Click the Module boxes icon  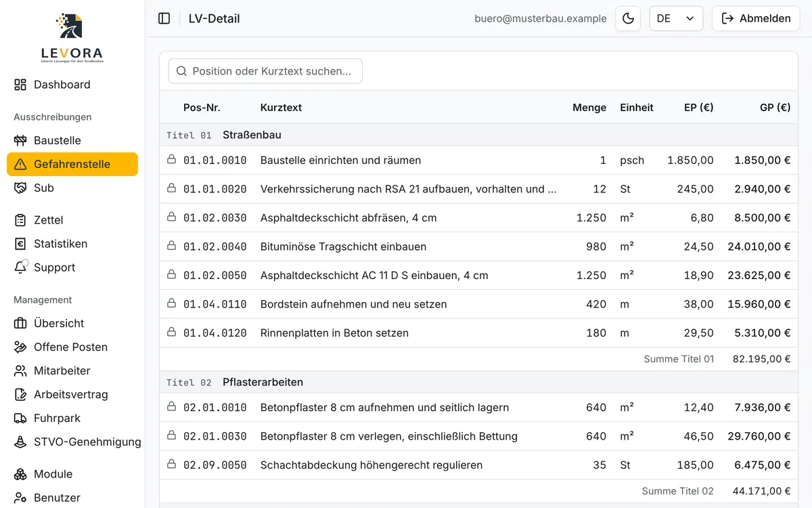(x=20, y=474)
